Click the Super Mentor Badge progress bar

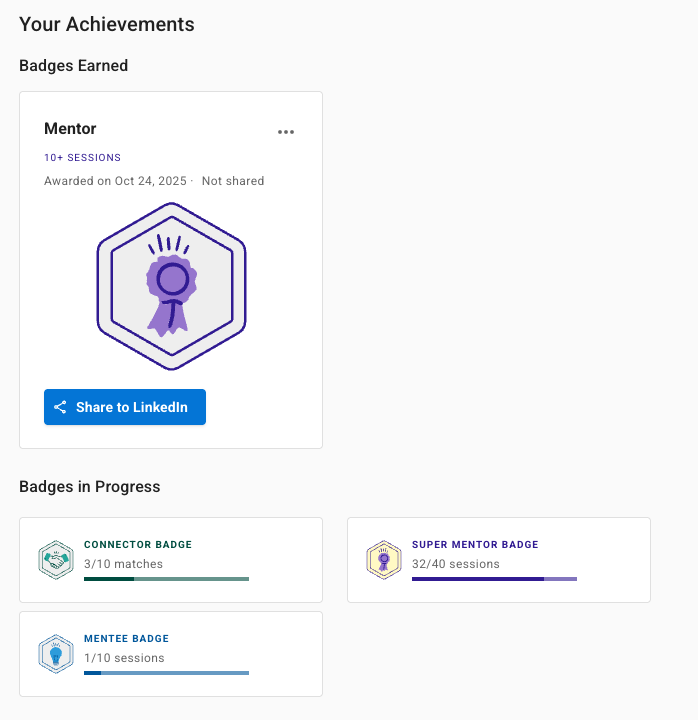494,578
